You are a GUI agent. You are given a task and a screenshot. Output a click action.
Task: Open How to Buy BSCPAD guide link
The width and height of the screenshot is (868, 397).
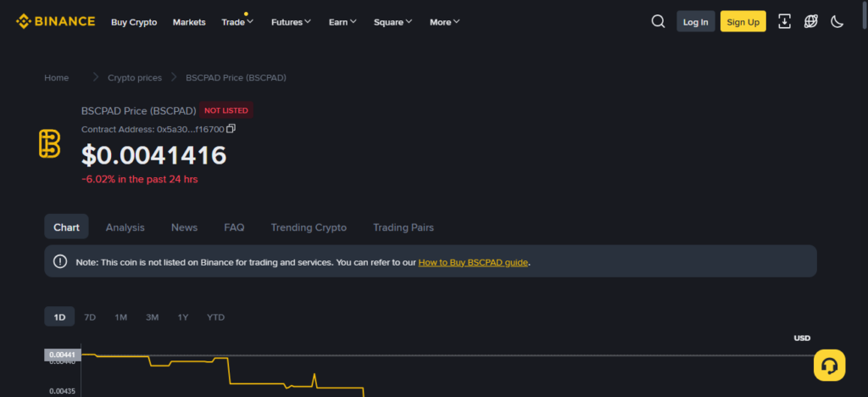[x=473, y=262]
